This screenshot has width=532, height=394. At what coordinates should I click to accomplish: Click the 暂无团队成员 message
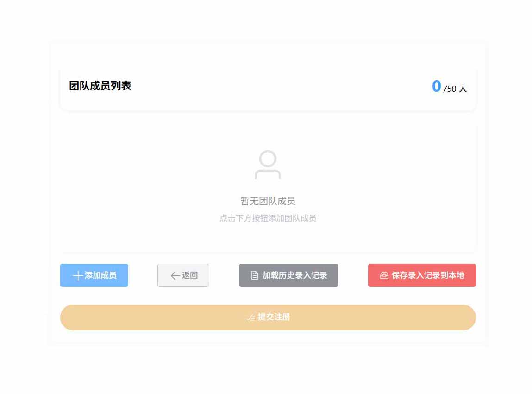point(268,201)
